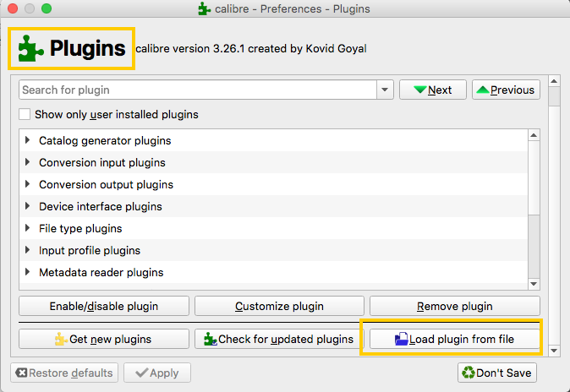Viewport: 570px width, 392px height.
Task: Select Input profile plugins label
Action: [90, 250]
